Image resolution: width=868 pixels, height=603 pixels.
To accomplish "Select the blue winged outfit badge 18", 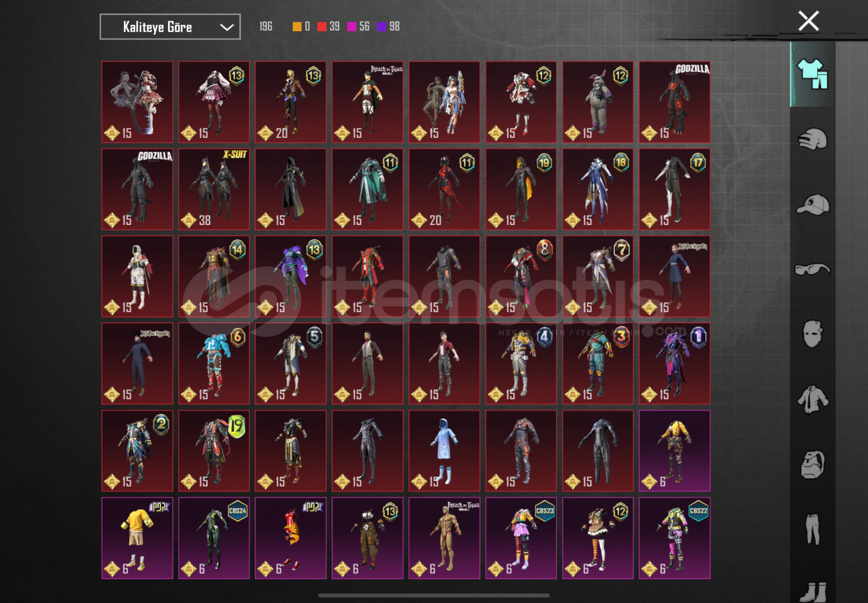I will [x=598, y=189].
